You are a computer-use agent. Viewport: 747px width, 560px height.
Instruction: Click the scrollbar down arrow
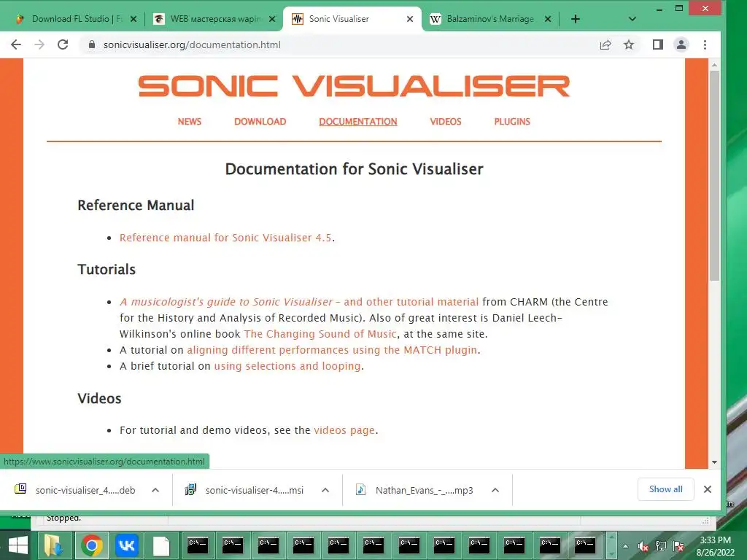click(x=714, y=462)
